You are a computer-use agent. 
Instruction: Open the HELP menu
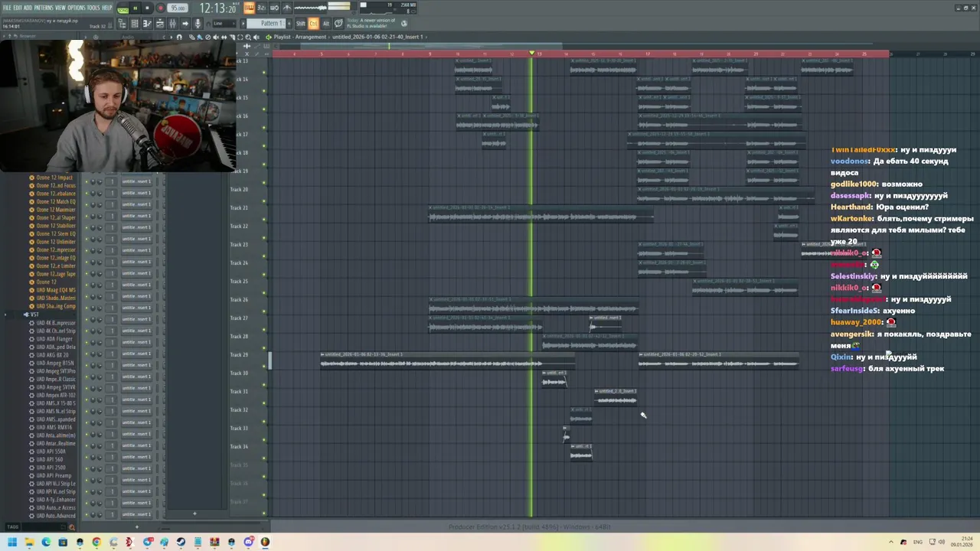[107, 8]
